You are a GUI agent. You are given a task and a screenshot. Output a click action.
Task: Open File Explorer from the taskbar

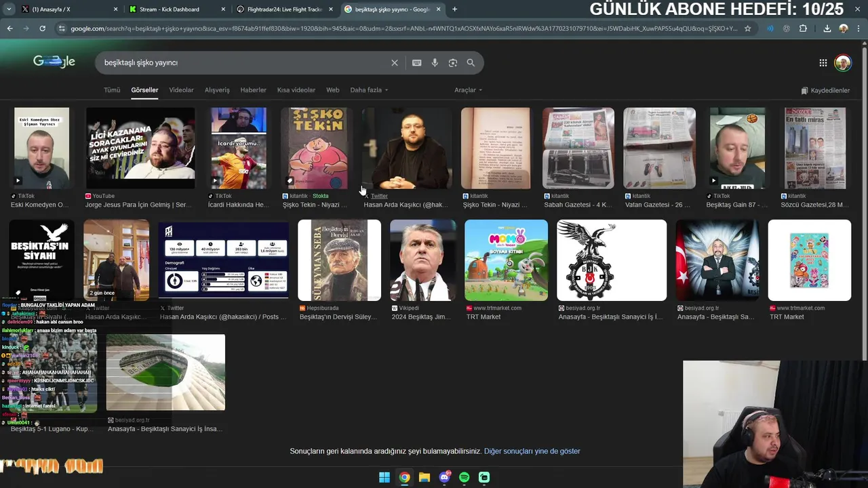click(x=425, y=477)
